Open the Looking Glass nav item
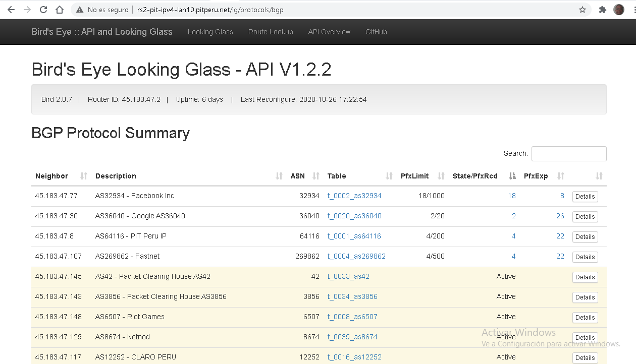This screenshot has width=636, height=364. click(210, 32)
